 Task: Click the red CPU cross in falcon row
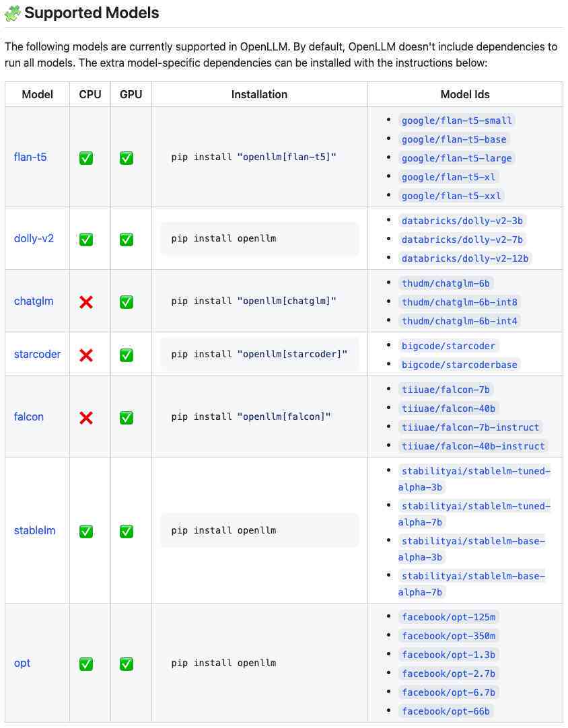pos(86,417)
